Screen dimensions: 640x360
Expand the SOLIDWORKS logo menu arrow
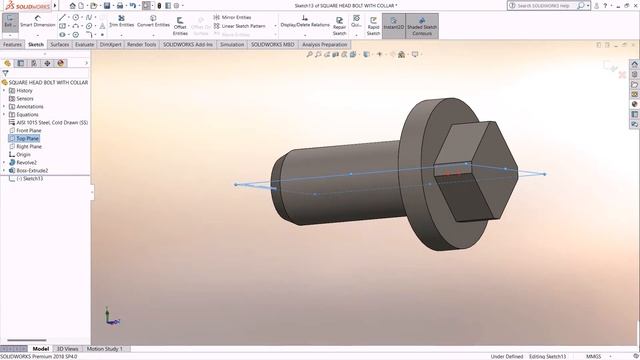[55, 6]
